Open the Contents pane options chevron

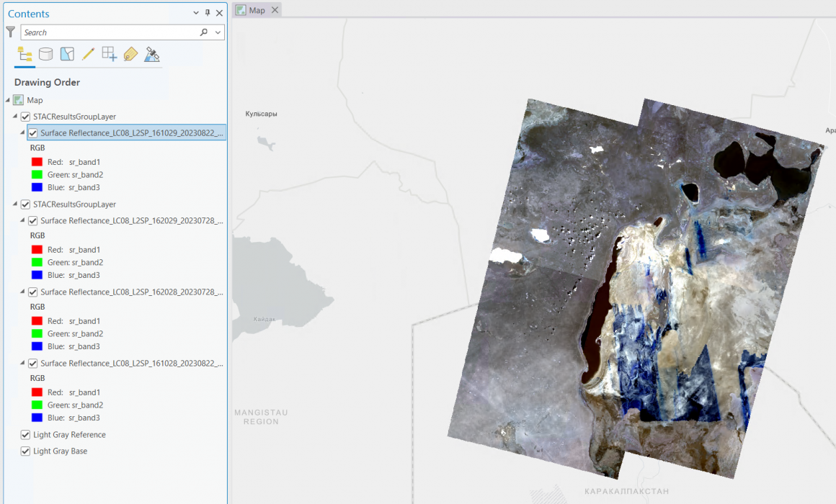(195, 13)
